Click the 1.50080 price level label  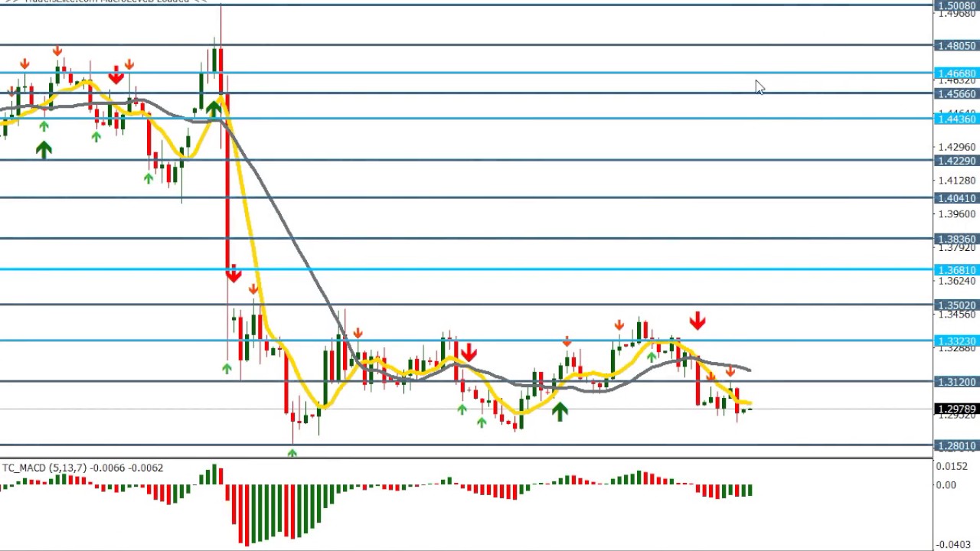(956, 5)
